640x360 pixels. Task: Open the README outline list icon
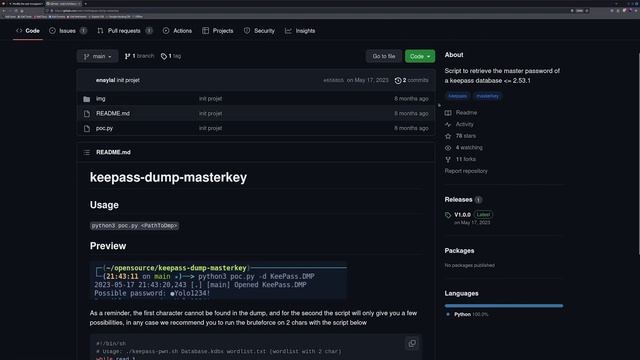coord(87,152)
